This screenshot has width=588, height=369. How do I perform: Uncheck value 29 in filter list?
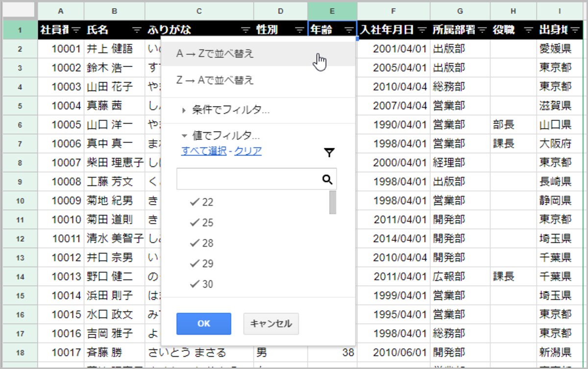(x=202, y=263)
